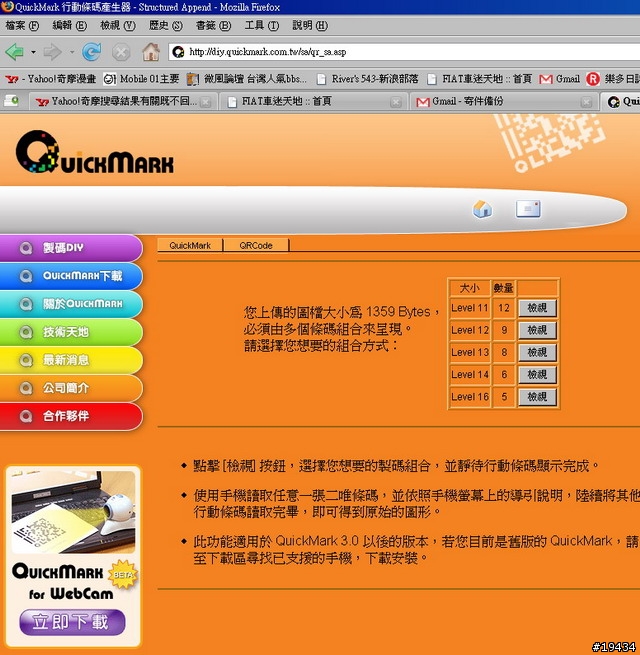Open the 歷史 (S) menu
This screenshot has height=655, width=640.
(166, 25)
